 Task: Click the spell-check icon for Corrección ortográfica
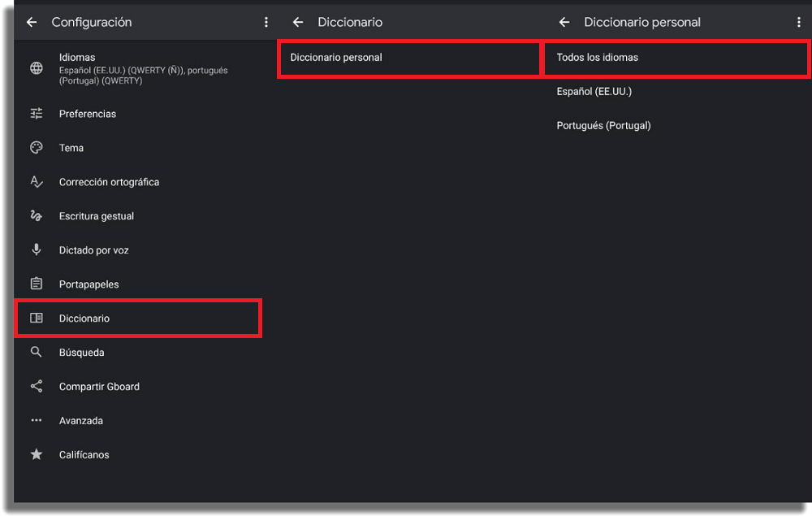pos(37,182)
